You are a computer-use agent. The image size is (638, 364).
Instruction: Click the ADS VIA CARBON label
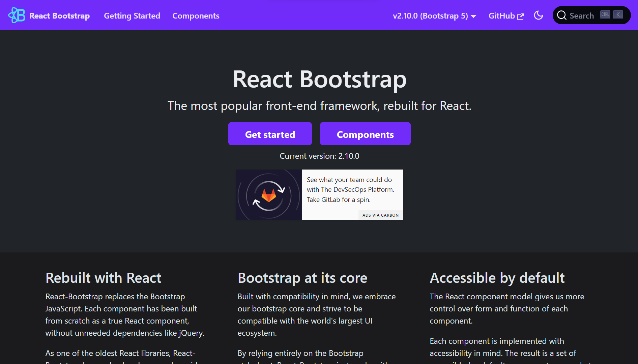click(380, 215)
